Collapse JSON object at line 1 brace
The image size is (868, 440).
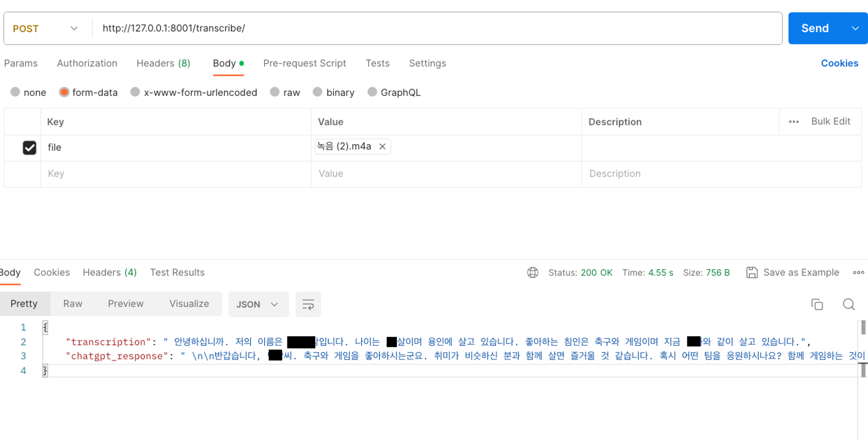pyautogui.click(x=45, y=327)
